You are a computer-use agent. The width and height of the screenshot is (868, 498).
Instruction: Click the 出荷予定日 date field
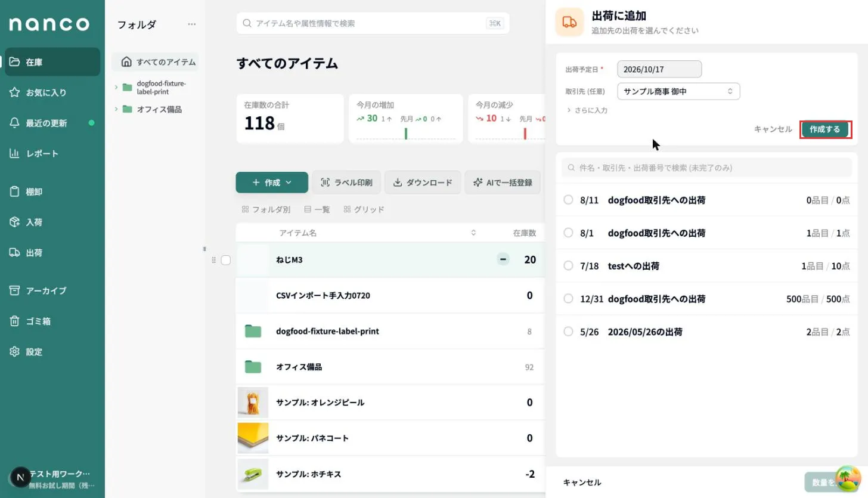pyautogui.click(x=659, y=69)
